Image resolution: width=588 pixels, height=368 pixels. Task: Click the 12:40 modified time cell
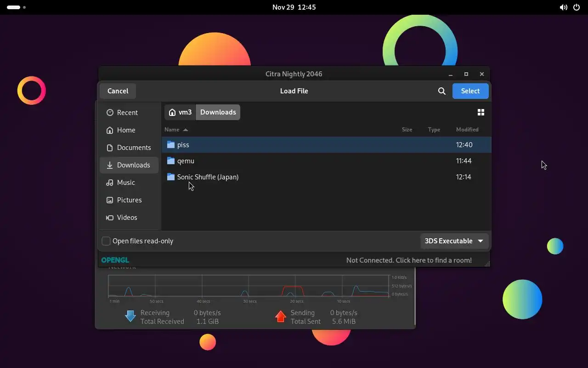click(464, 145)
